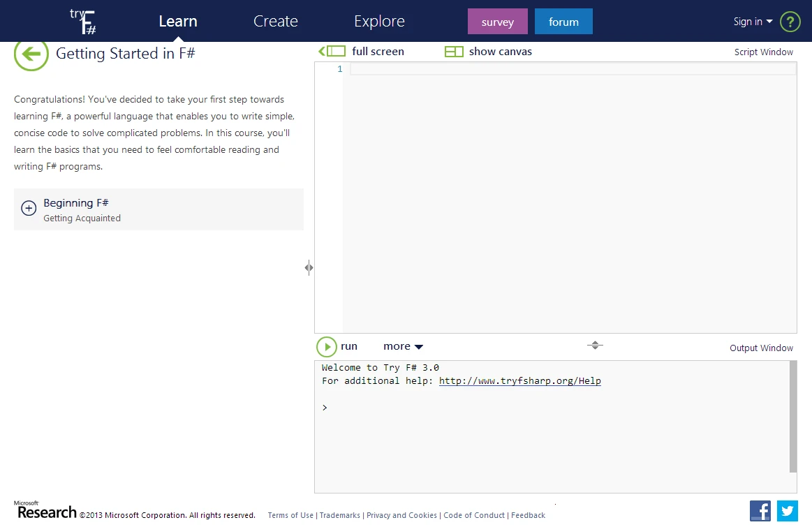
Task: Click the horizontal output window splitter
Action: click(x=595, y=345)
